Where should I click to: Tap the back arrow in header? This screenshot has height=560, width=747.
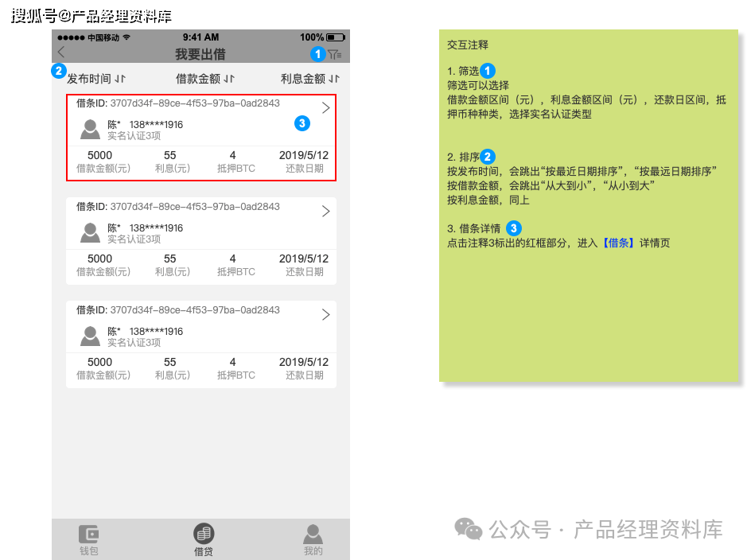[x=61, y=52]
